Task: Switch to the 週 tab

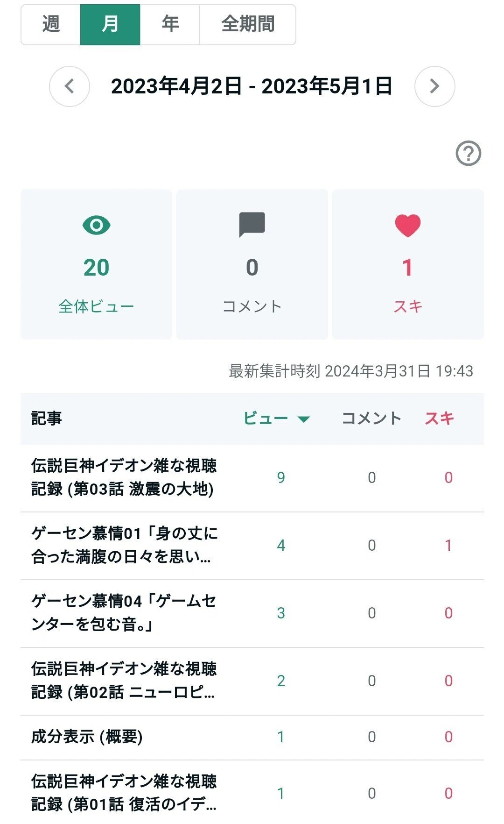Action: (x=51, y=25)
